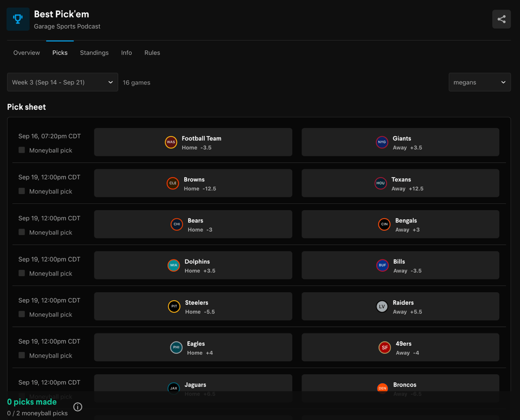Open the Week 3 date range dropdown

coord(62,82)
